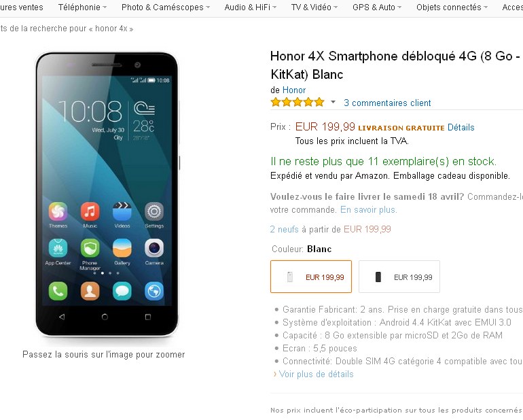The width and height of the screenshot is (523, 420).
Task: Open the TV & Vidéo menu
Action: coord(314,7)
